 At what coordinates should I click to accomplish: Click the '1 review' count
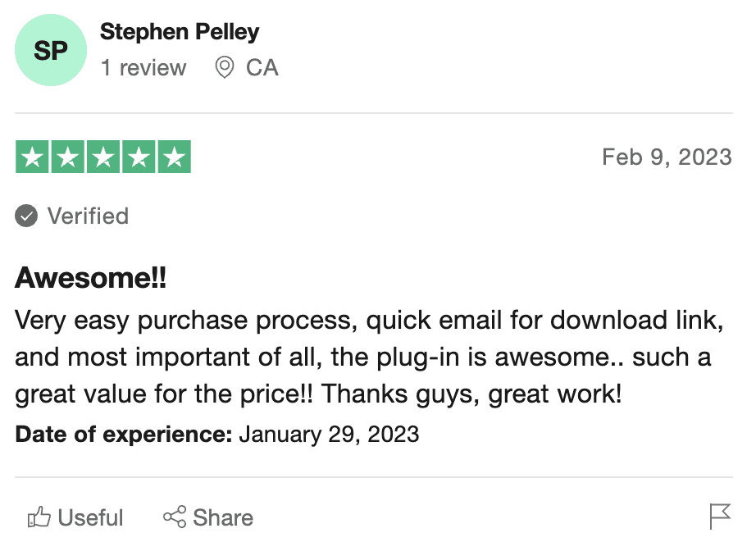pyautogui.click(x=143, y=67)
